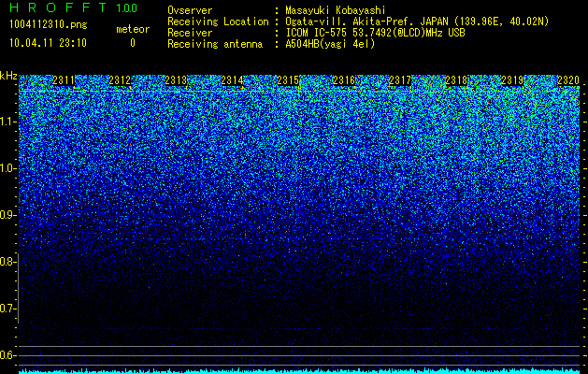Click the meteor count value 0
The image size is (588, 374).
pyautogui.click(x=133, y=43)
